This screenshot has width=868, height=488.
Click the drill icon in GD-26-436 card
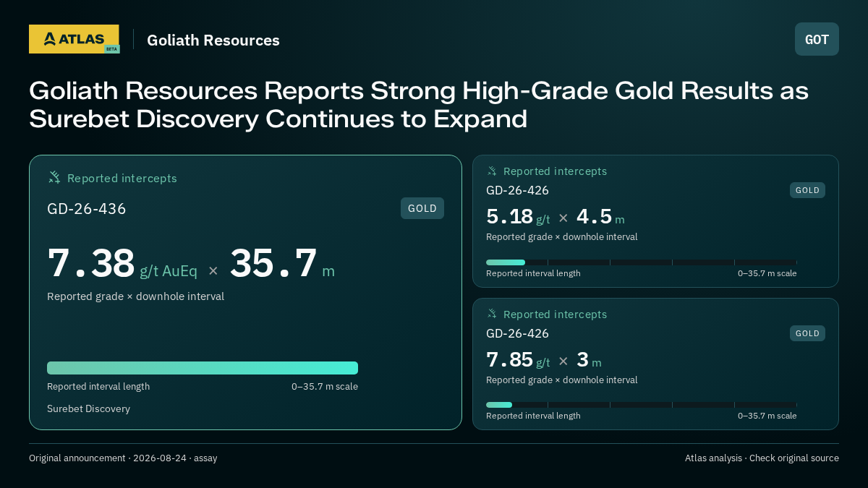[x=54, y=177]
